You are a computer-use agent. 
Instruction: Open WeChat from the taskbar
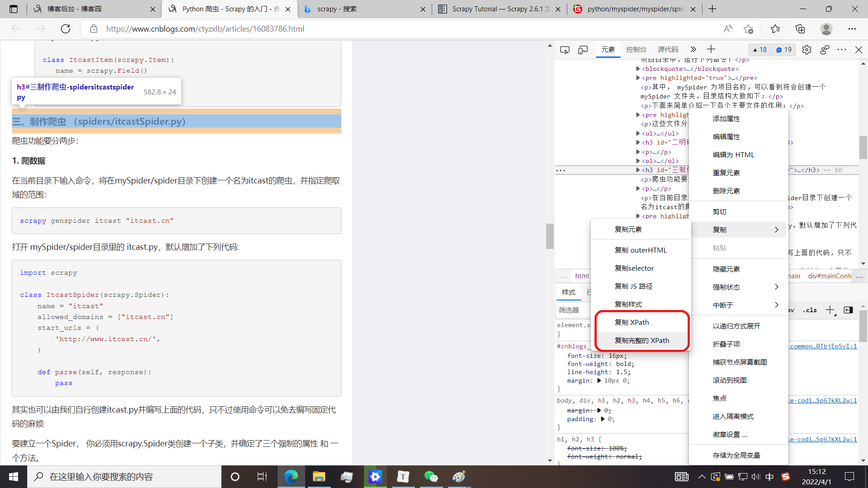point(431,477)
